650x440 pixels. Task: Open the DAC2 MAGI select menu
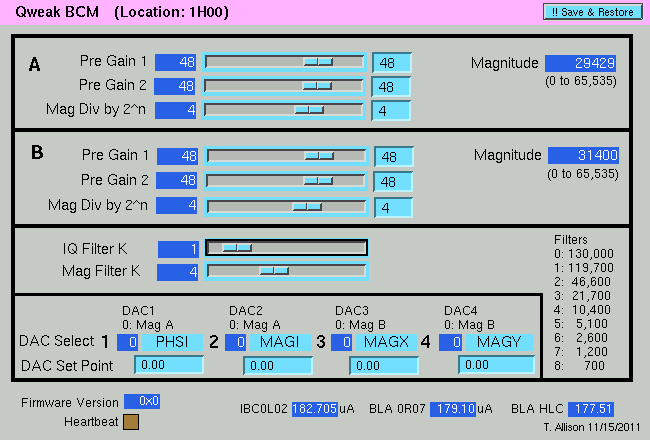click(x=280, y=342)
